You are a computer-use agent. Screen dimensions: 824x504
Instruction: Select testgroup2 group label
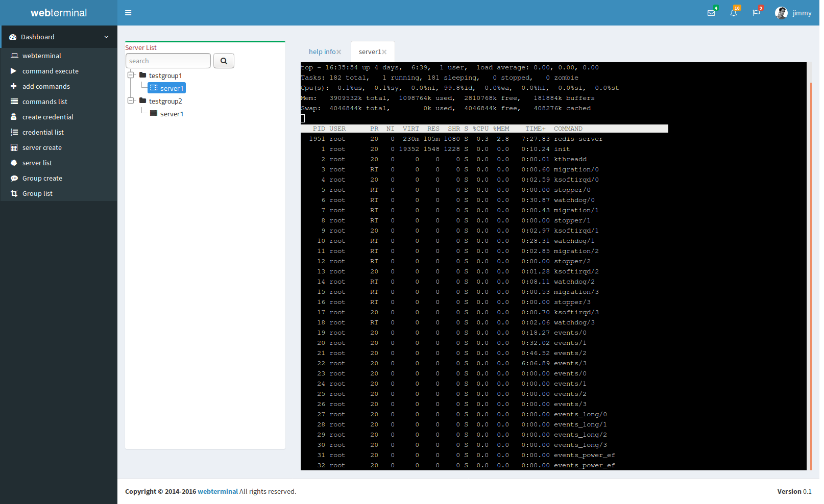point(165,101)
